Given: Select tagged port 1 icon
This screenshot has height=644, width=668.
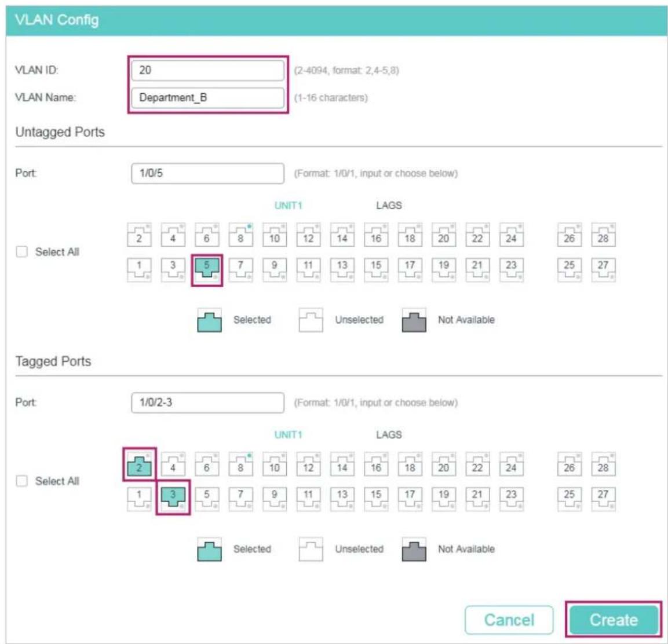Looking at the screenshot, I should [x=139, y=499].
